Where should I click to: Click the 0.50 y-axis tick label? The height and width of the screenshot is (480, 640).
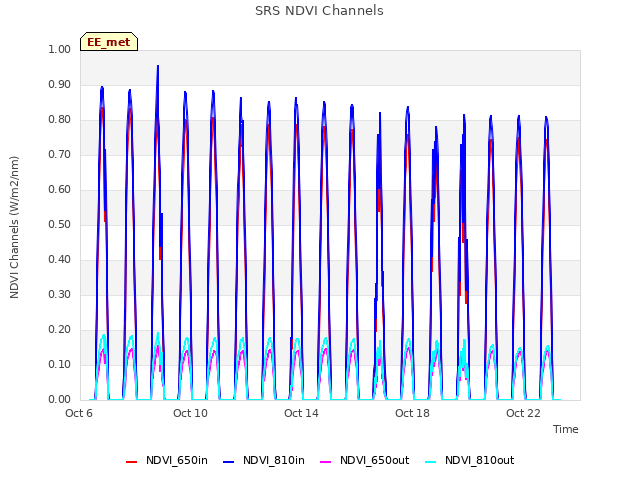[x=60, y=224]
